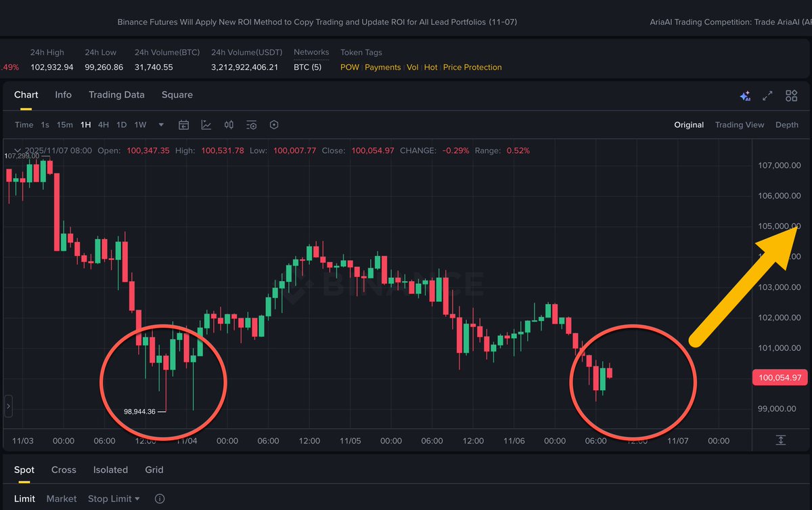Open the more time intervals dropdown arrow
Image resolution: width=812 pixels, height=510 pixels.
point(161,125)
